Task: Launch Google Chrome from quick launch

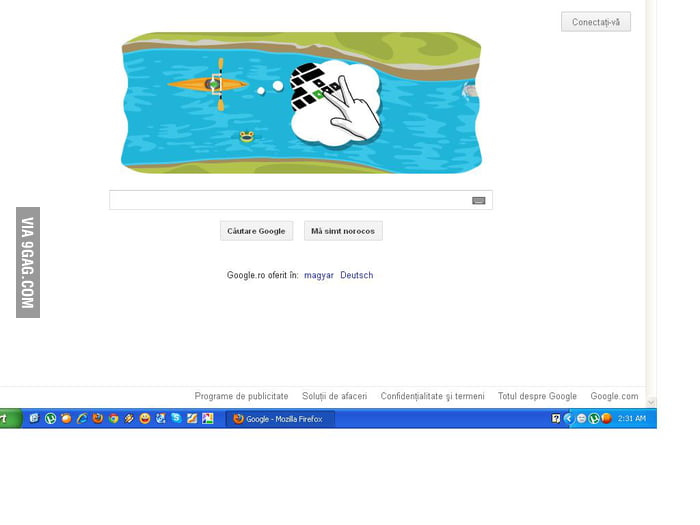Action: pos(113,419)
